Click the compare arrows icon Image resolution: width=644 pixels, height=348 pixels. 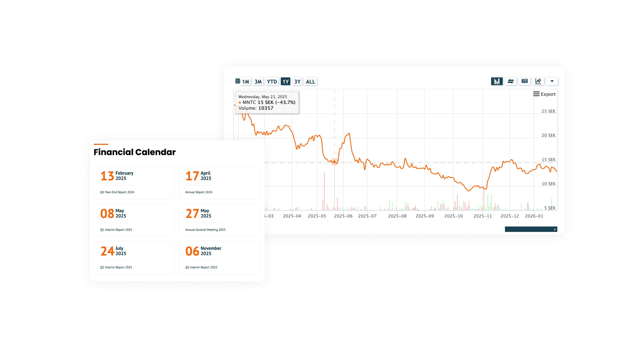511,81
